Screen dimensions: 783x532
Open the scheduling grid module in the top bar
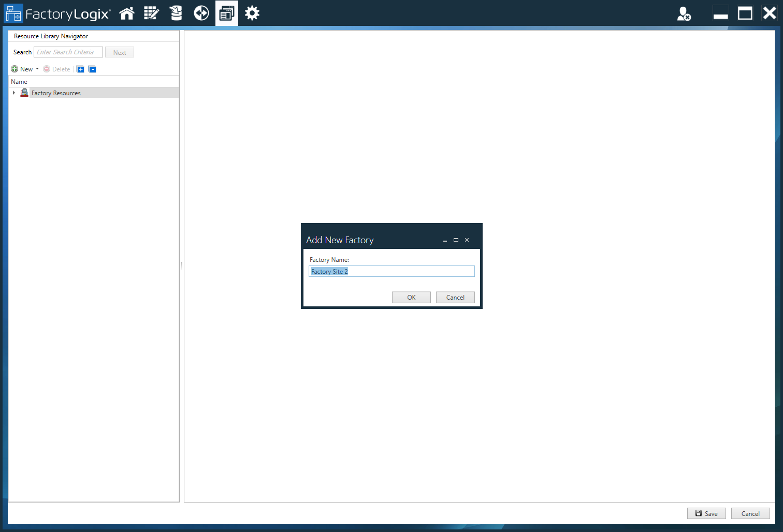[x=151, y=13]
